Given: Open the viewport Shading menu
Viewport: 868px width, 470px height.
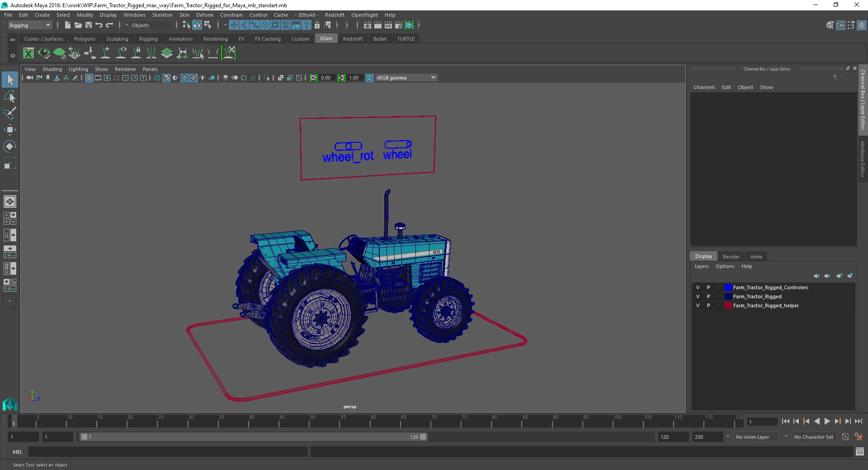Looking at the screenshot, I should (x=52, y=69).
